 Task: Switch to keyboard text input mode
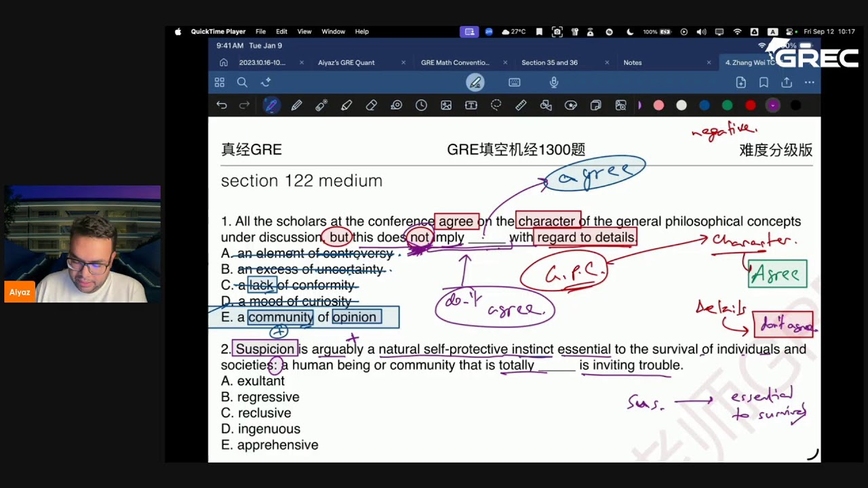pos(515,83)
